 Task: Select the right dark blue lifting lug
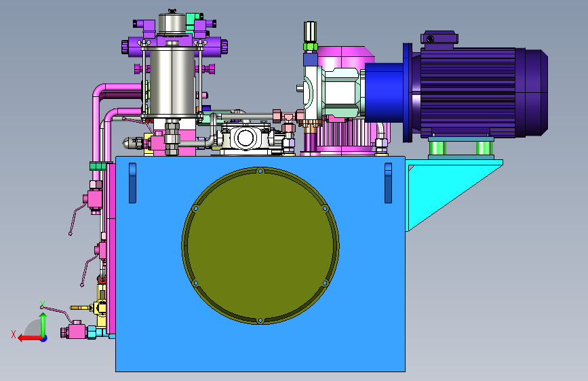(388, 183)
